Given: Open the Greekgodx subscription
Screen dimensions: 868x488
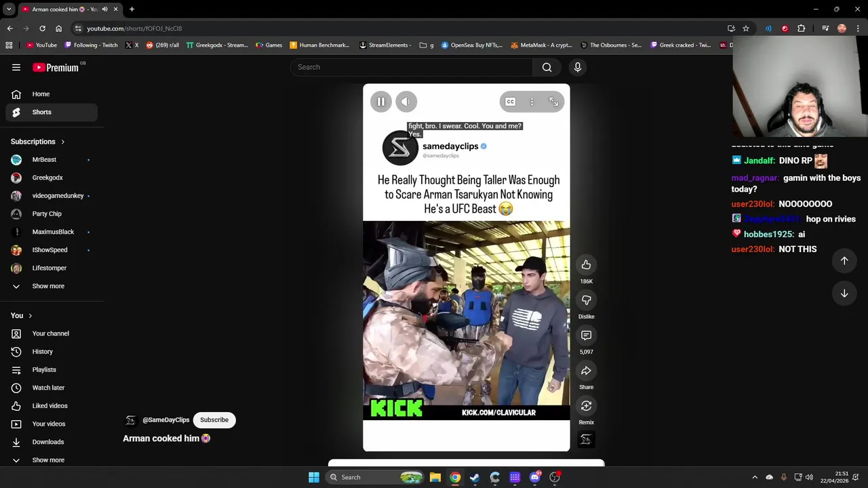Looking at the screenshot, I should [52, 178].
